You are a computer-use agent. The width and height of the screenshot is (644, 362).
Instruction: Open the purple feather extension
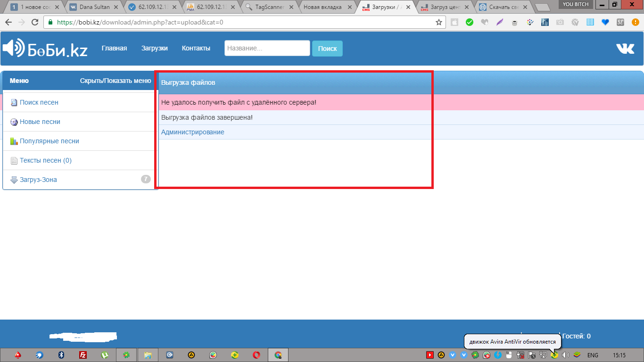[500, 22]
